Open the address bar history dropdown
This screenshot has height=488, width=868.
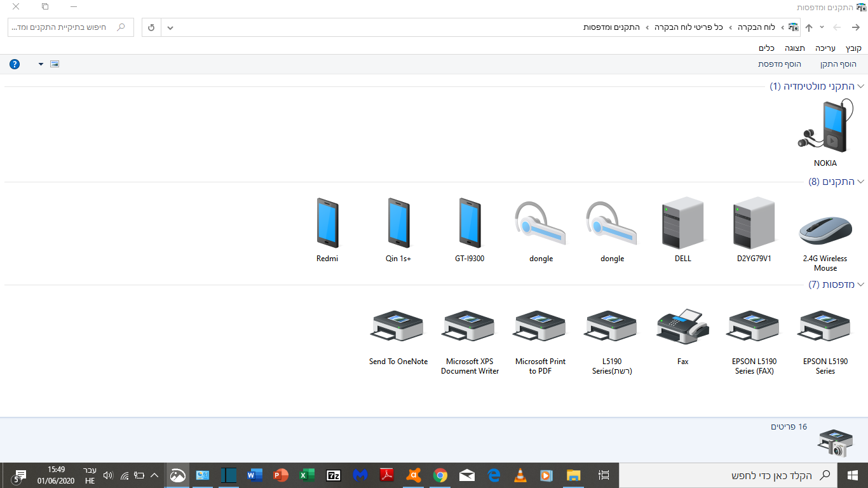click(x=170, y=28)
